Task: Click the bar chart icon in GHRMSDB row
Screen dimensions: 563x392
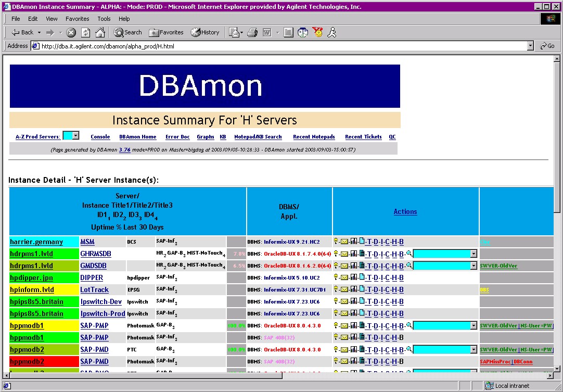Action: click(354, 254)
